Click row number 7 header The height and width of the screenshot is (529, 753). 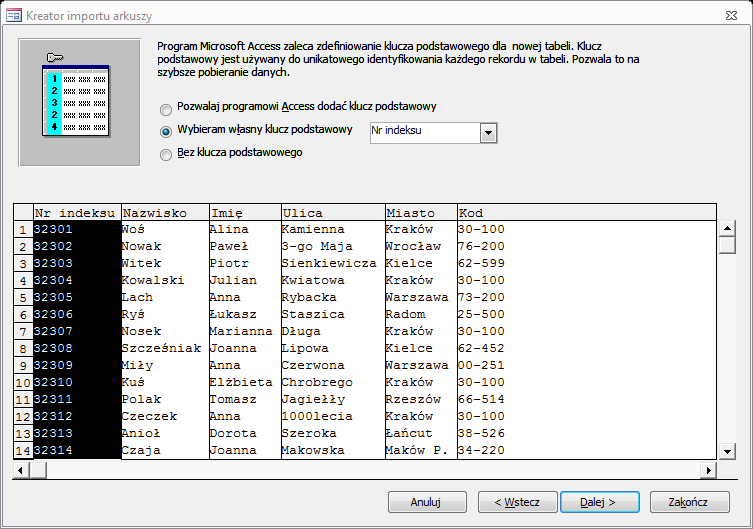23,332
